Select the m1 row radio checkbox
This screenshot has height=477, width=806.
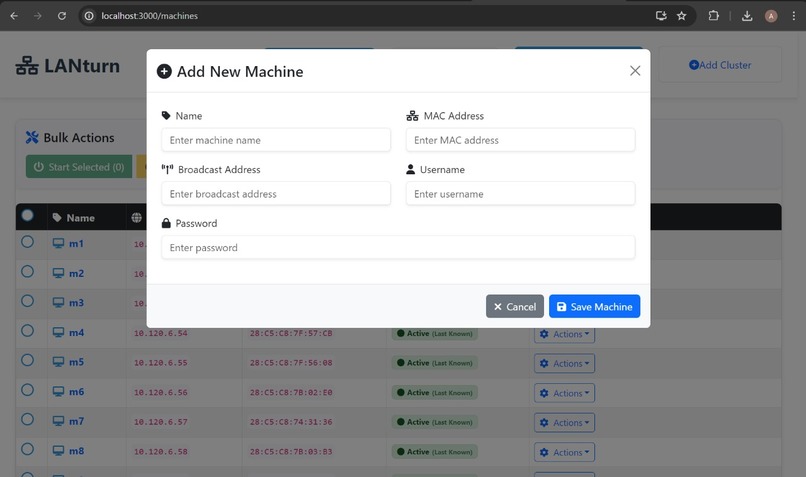28,242
